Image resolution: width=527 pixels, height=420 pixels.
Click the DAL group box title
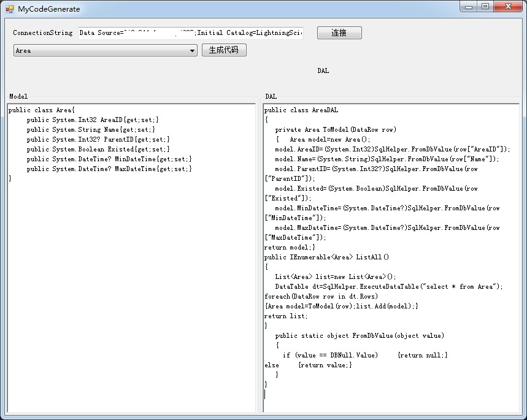271,96
